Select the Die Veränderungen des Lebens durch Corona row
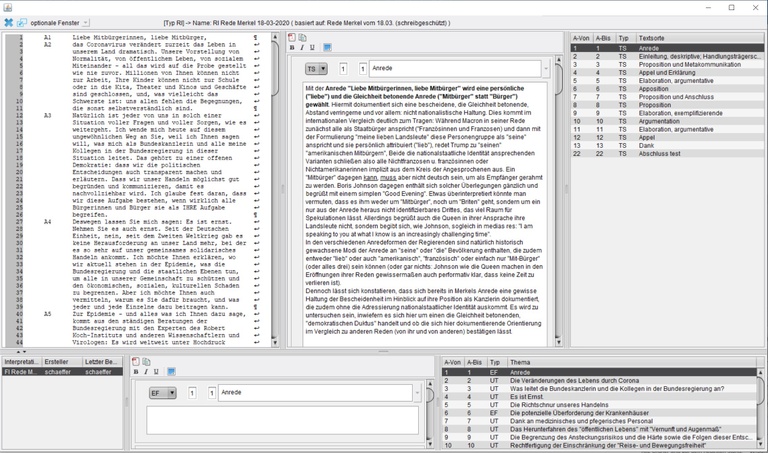Viewport: 768px width, 453px height. coord(600,381)
